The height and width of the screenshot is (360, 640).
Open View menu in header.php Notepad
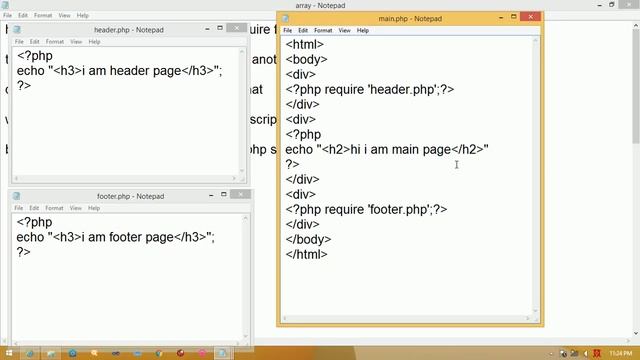(x=76, y=42)
